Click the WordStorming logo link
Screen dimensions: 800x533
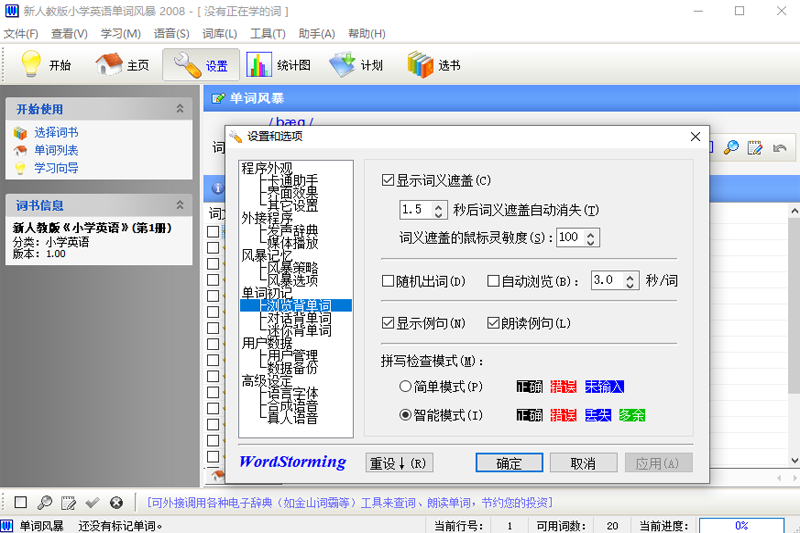point(293,462)
